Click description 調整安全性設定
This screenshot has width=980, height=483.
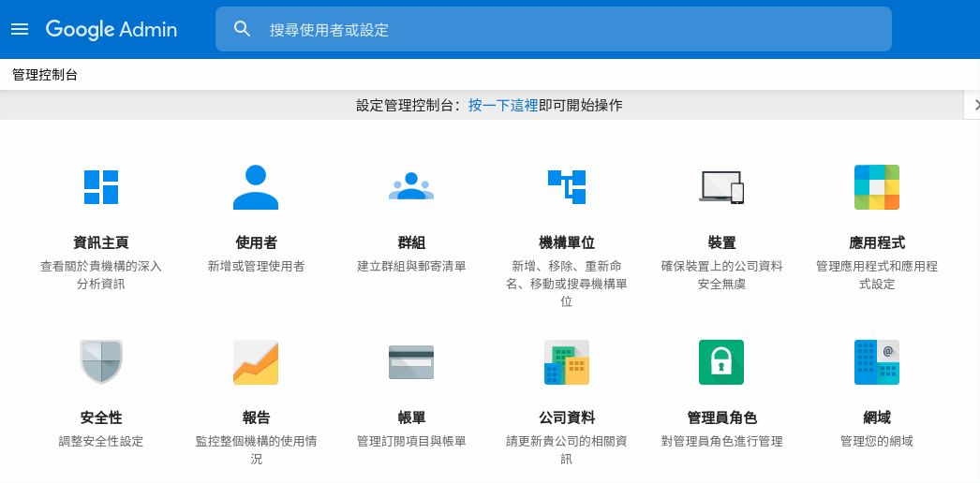point(101,442)
